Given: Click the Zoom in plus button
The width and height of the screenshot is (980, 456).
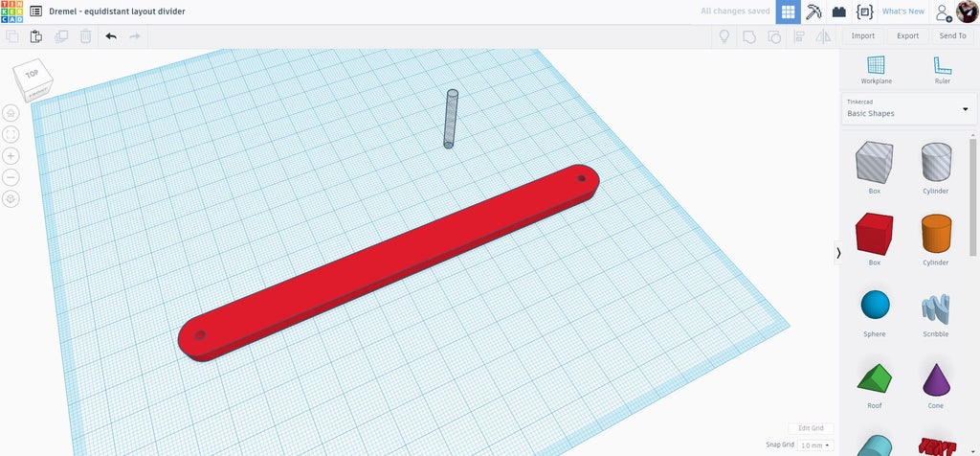Looking at the screenshot, I should click(x=11, y=156).
